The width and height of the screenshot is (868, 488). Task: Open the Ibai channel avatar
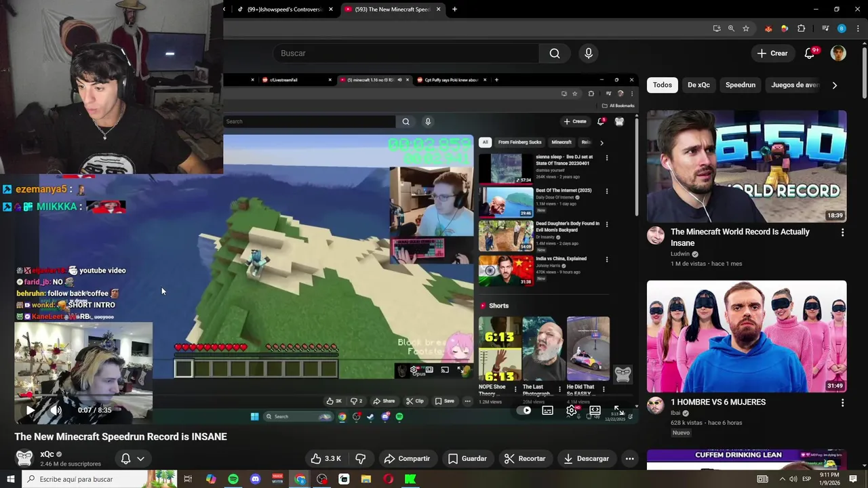[x=656, y=405]
